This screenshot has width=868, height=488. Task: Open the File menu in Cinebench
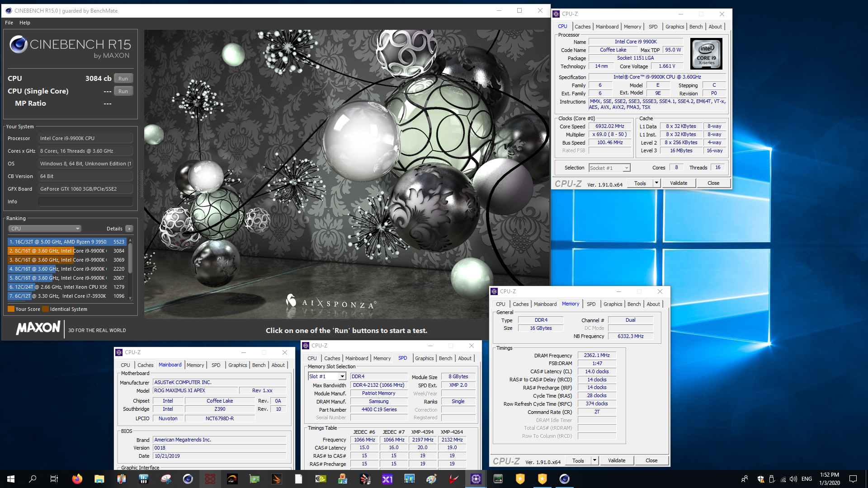point(9,23)
